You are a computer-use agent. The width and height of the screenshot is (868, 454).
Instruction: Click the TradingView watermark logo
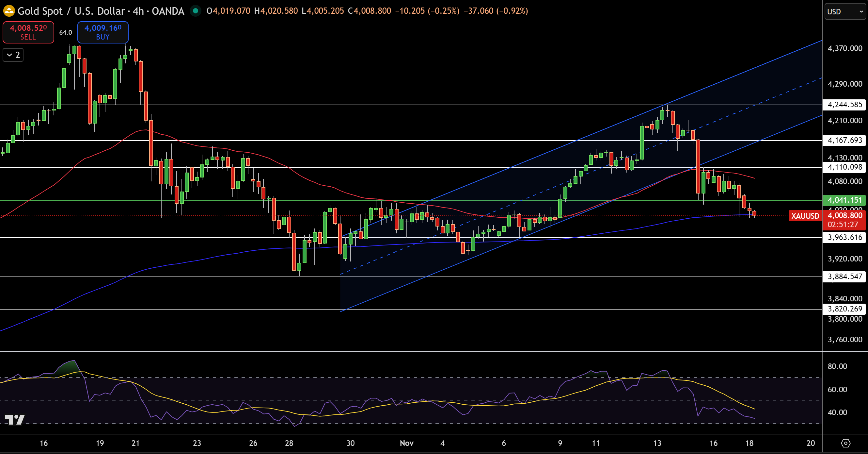point(15,420)
